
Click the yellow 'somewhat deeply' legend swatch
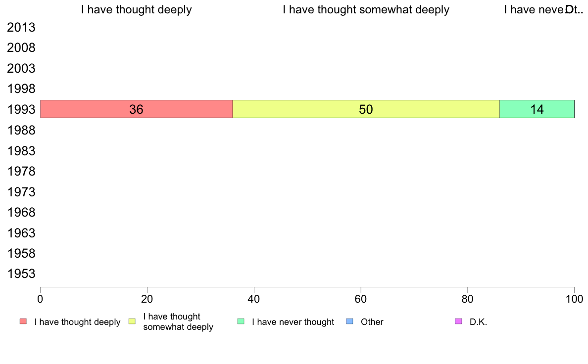coord(132,321)
